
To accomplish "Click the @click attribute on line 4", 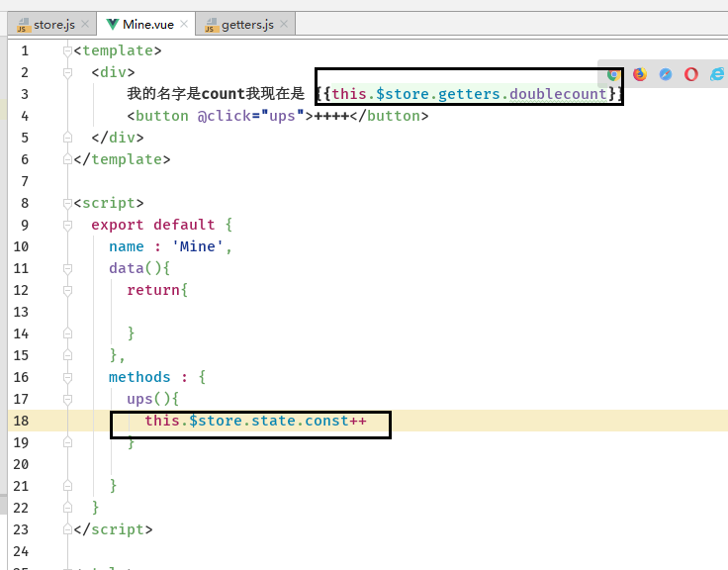I will click(225, 116).
